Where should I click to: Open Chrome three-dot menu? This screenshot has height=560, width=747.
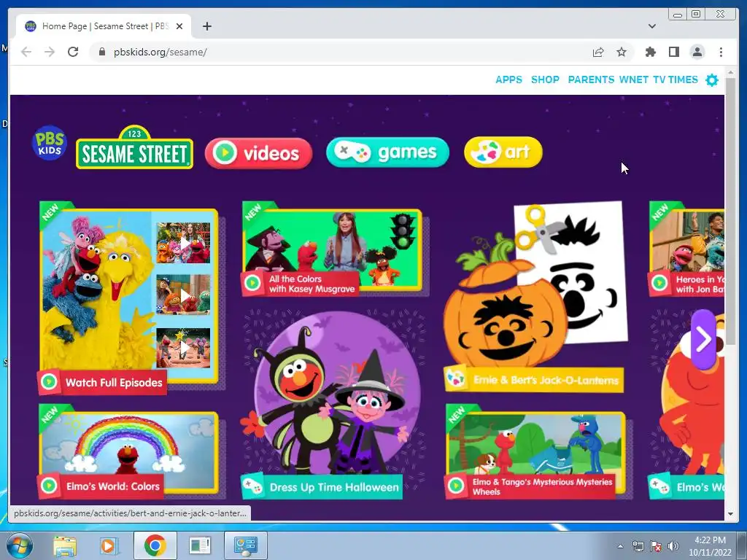(x=721, y=52)
